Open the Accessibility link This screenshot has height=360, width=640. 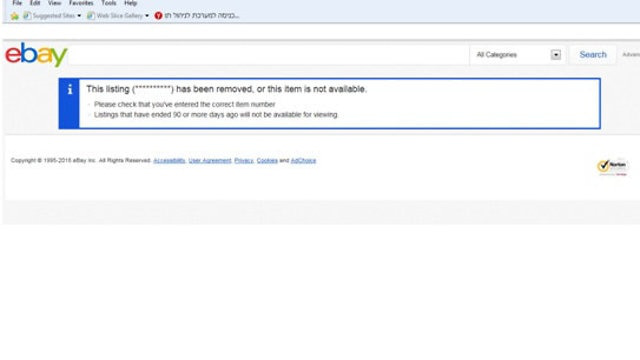(x=169, y=160)
